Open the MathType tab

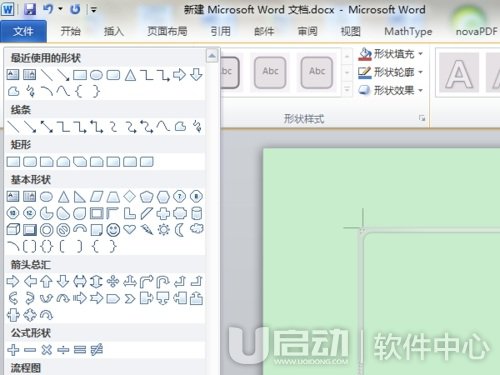[x=408, y=31]
